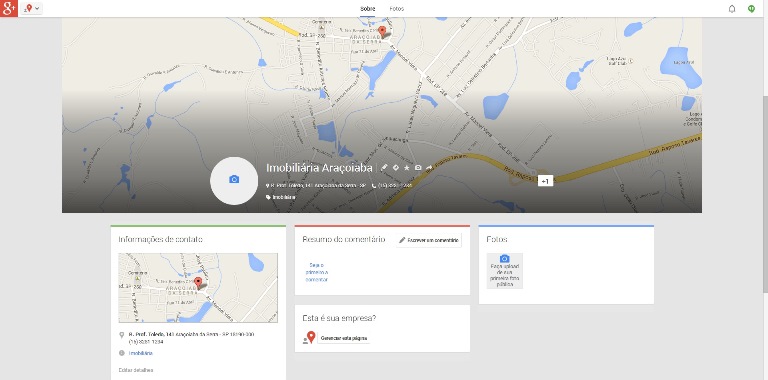Open the green Hangouts icon
The height and width of the screenshot is (380, 768).
click(751, 9)
